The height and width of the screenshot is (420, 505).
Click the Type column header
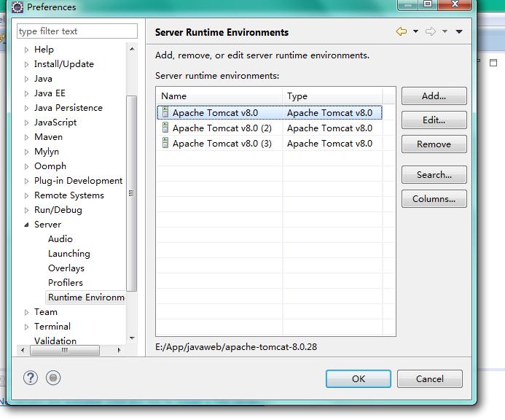click(332, 96)
